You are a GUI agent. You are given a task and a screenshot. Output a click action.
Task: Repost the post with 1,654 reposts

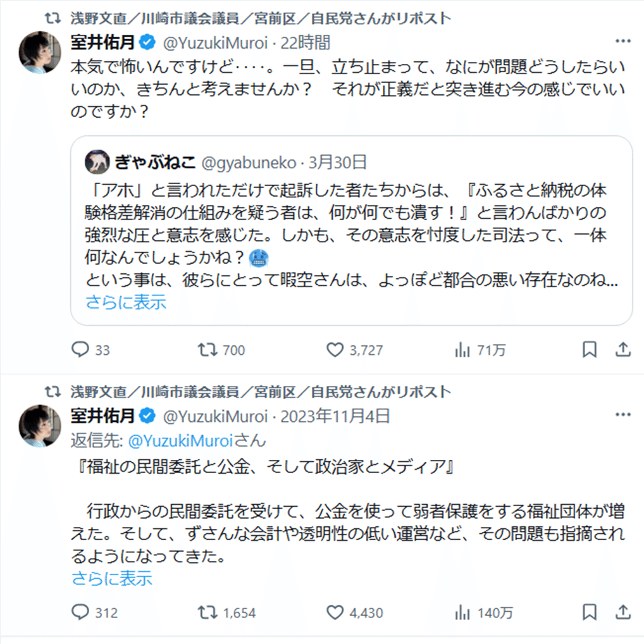[x=207, y=612]
